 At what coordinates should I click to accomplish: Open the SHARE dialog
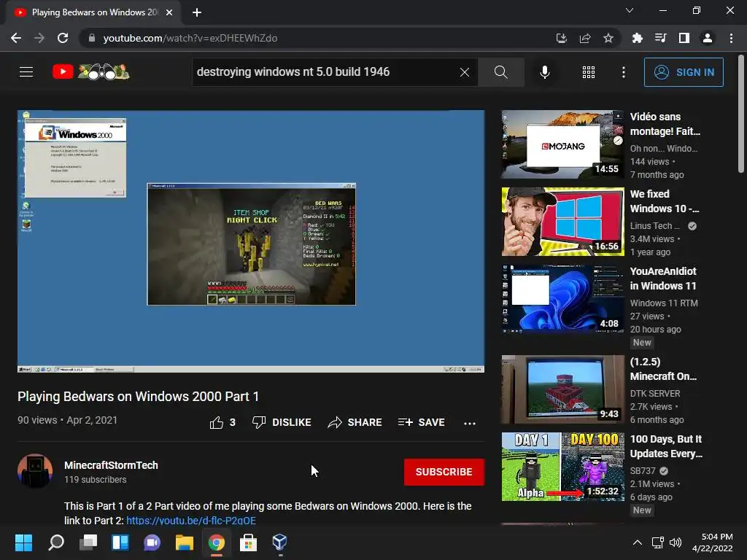tap(355, 422)
